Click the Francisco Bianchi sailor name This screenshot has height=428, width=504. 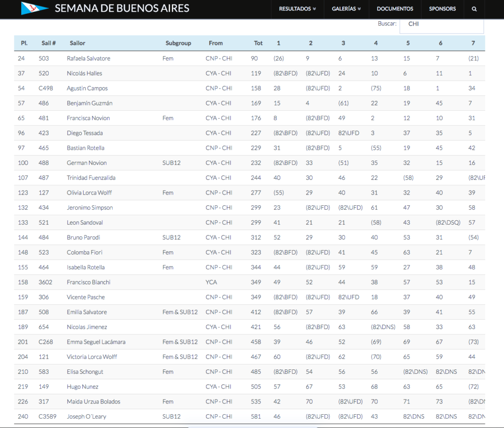point(89,282)
